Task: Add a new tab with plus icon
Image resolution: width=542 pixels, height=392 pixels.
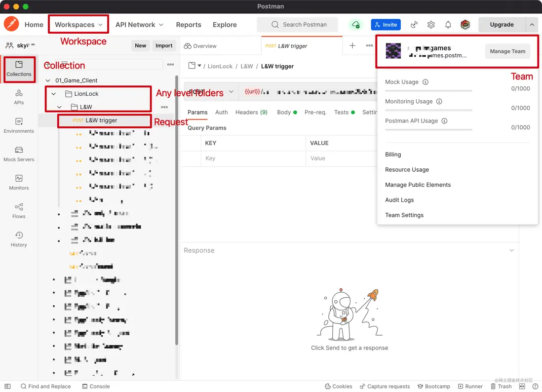Action: tap(352, 45)
